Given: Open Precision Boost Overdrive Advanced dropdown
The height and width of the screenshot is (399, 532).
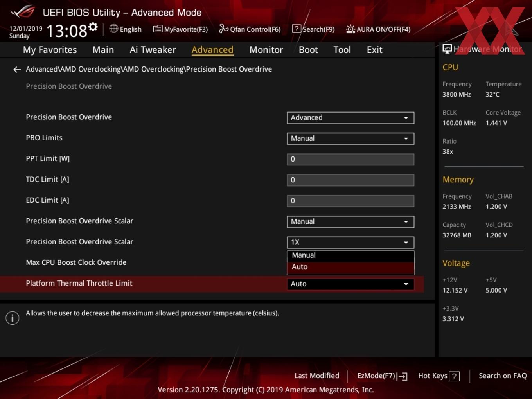Looking at the screenshot, I should click(350, 118).
